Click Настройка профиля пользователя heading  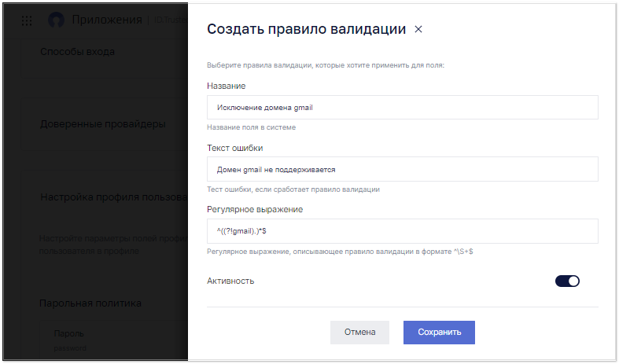(x=114, y=197)
